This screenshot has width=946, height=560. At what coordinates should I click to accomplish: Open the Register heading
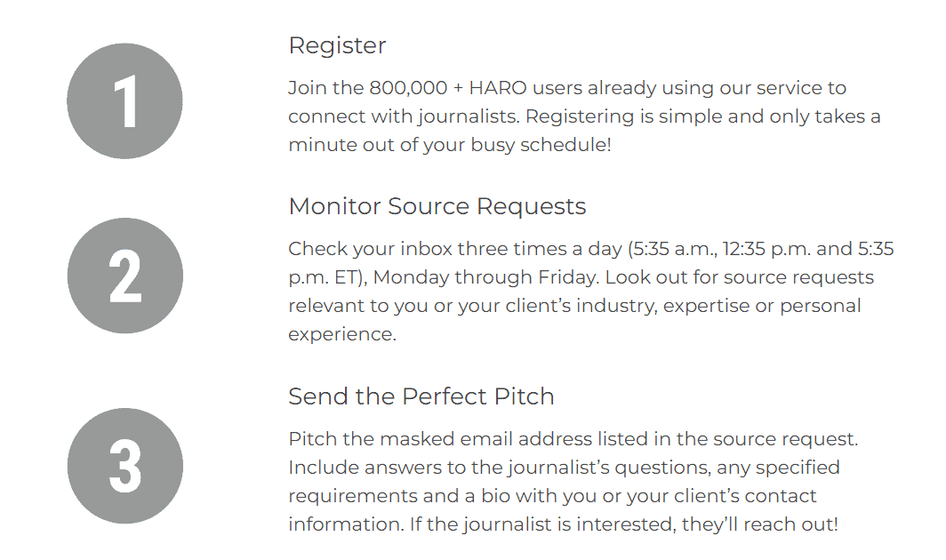[337, 46]
